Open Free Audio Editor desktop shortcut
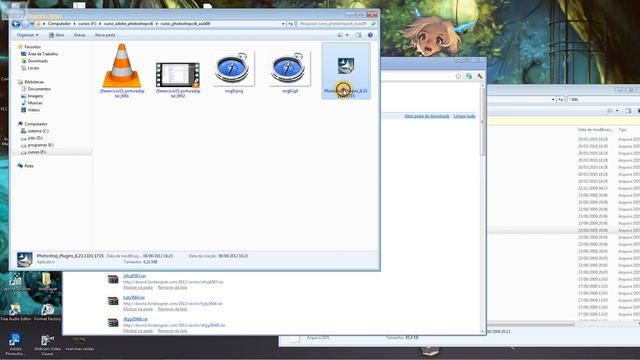 [16, 312]
